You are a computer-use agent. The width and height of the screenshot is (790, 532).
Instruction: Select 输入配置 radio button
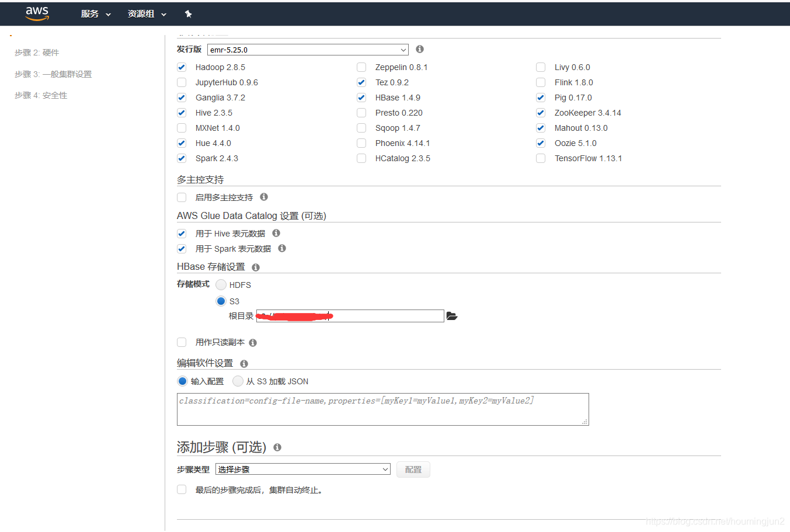182,381
